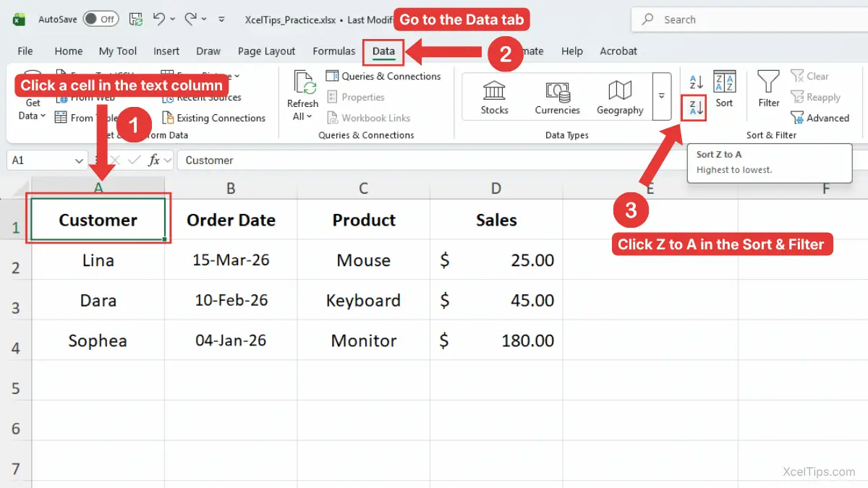Choose the Currencies data type
The height and width of the screenshot is (488, 868).
click(558, 97)
